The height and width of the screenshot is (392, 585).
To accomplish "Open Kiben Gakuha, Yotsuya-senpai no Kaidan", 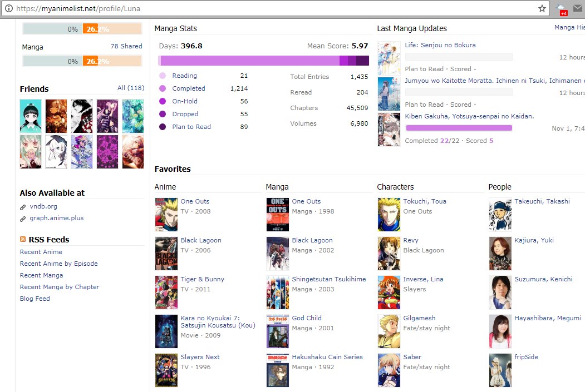I will [x=469, y=116].
